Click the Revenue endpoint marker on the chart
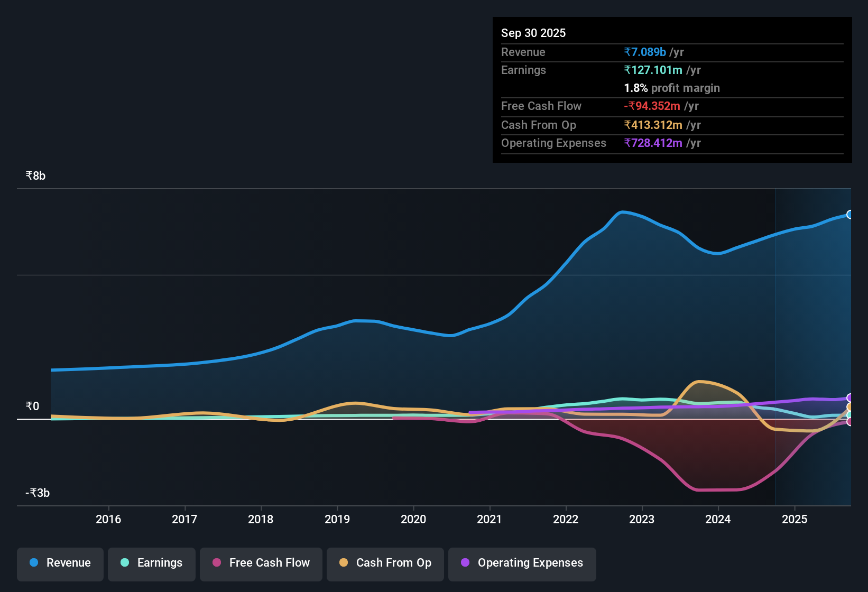 click(x=850, y=214)
